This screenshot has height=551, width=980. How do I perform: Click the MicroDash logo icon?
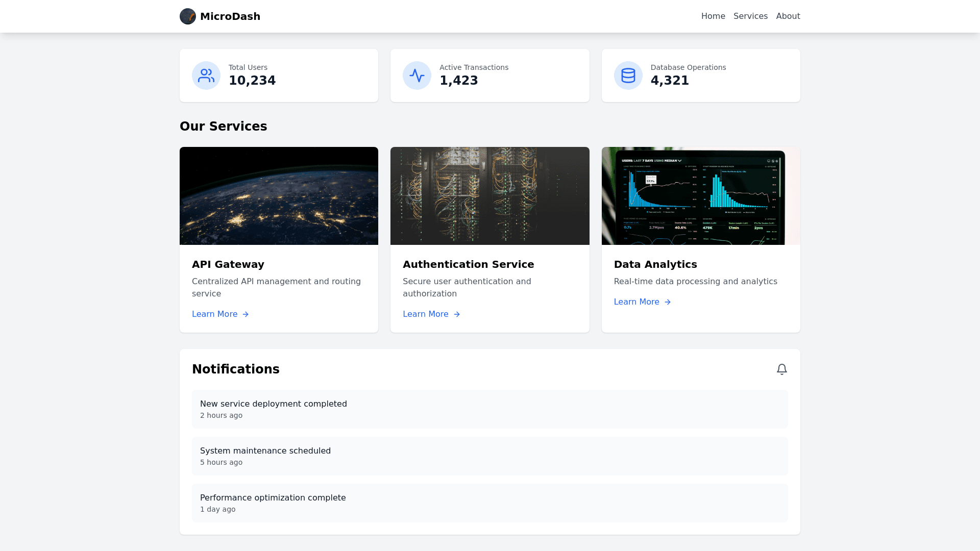tap(188, 16)
